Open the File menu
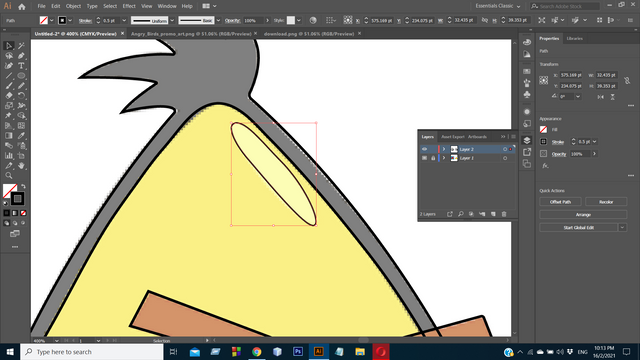The image size is (640, 360). (42, 6)
